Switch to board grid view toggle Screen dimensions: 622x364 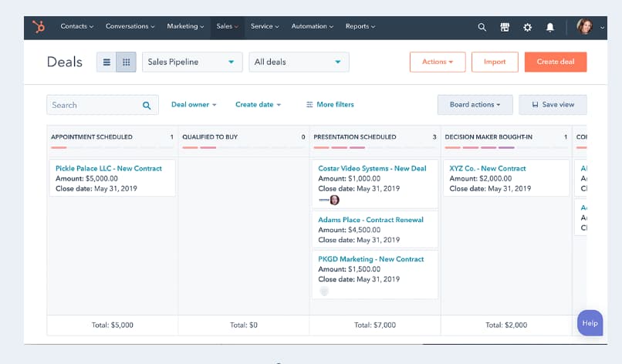point(126,62)
